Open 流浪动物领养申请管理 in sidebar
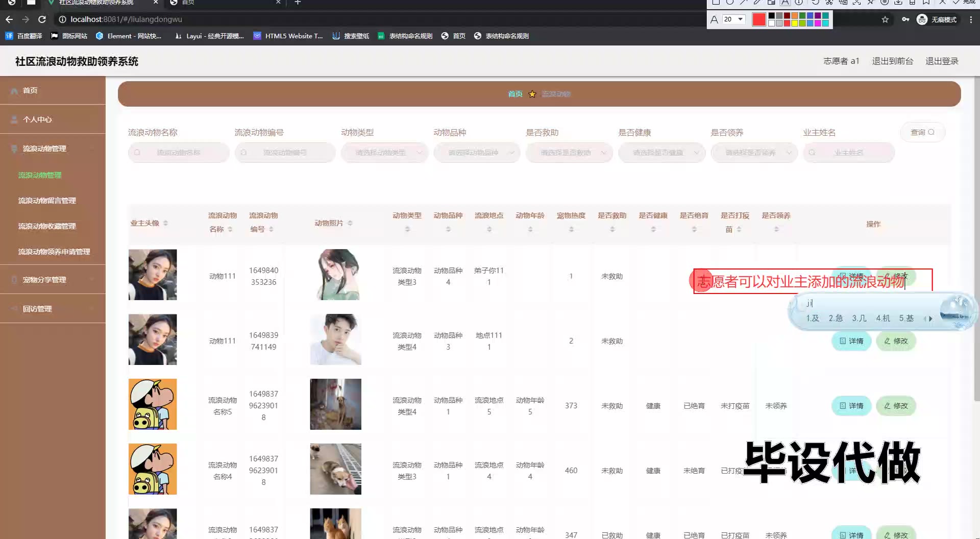Image resolution: width=980 pixels, height=539 pixels. pos(54,252)
